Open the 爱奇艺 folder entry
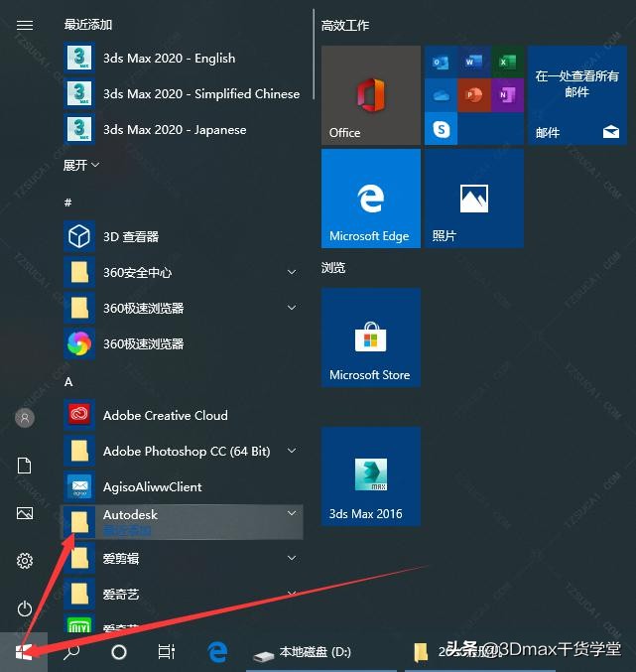The width and height of the screenshot is (636, 672). 182,594
